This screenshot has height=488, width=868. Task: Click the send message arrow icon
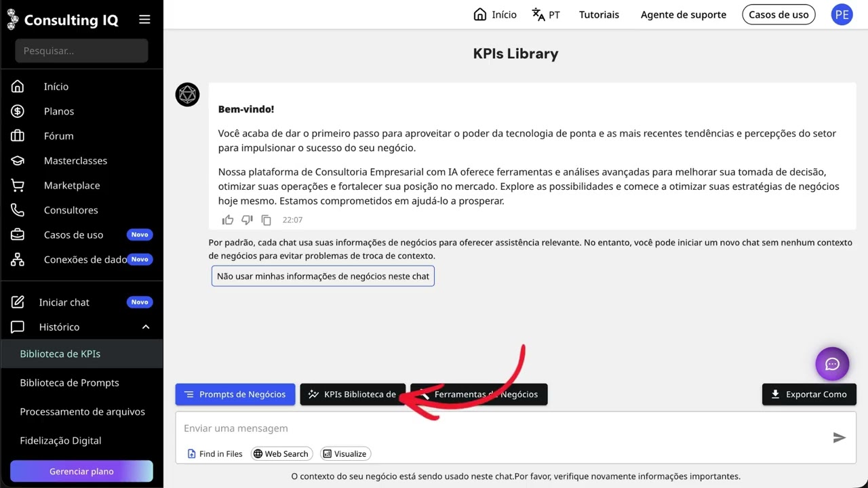point(840,438)
